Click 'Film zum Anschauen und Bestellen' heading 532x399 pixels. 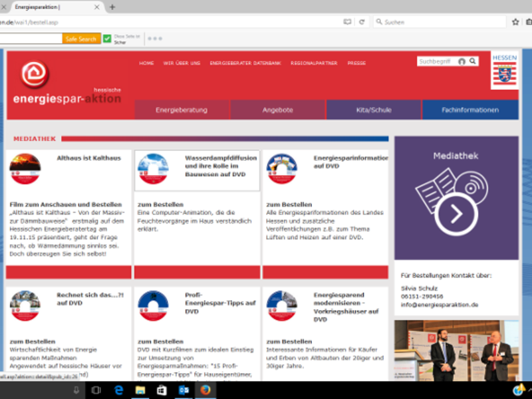(x=65, y=205)
